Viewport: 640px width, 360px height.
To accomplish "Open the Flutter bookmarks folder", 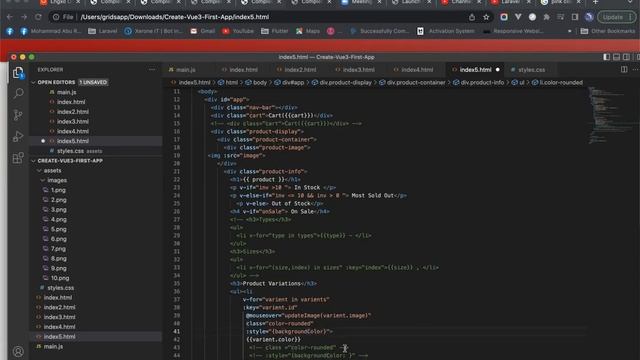I will tap(275, 31).
